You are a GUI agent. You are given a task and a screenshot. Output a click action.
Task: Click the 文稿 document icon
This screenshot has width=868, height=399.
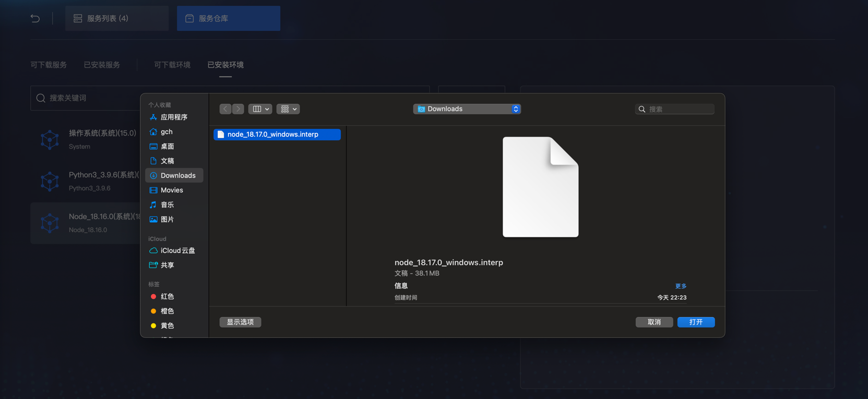click(153, 161)
